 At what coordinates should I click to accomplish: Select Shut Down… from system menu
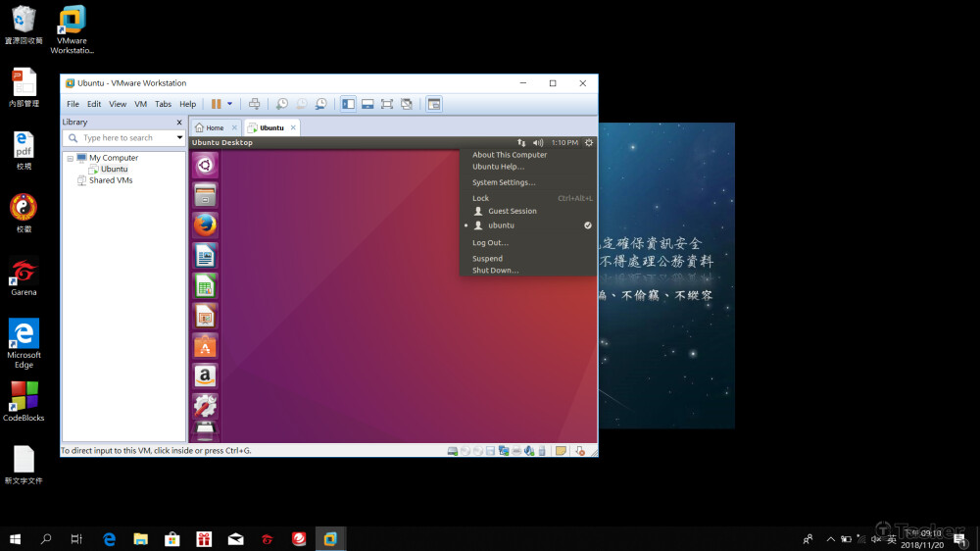[495, 271]
